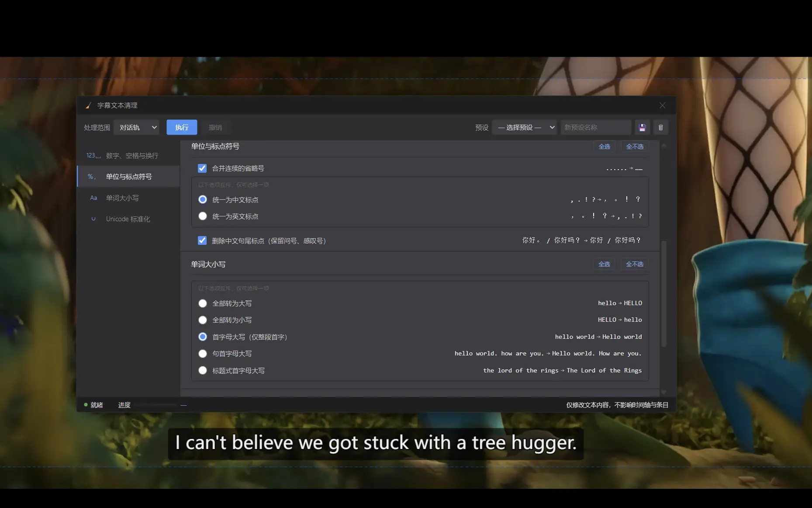Image resolution: width=812 pixels, height=508 pixels.
Task: Click the scrollbar up arrow
Action: click(x=664, y=145)
